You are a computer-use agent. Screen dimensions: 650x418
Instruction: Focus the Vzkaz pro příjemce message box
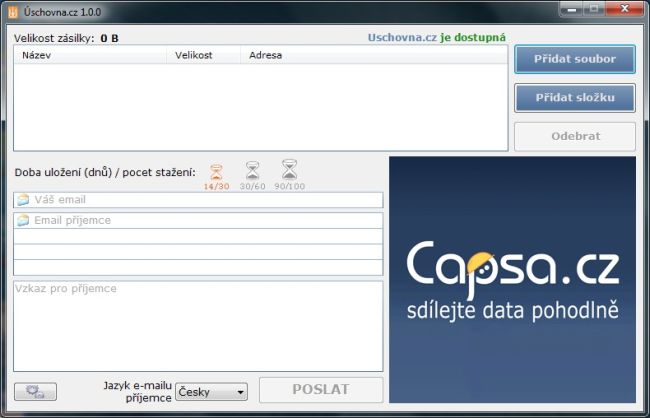click(198, 326)
